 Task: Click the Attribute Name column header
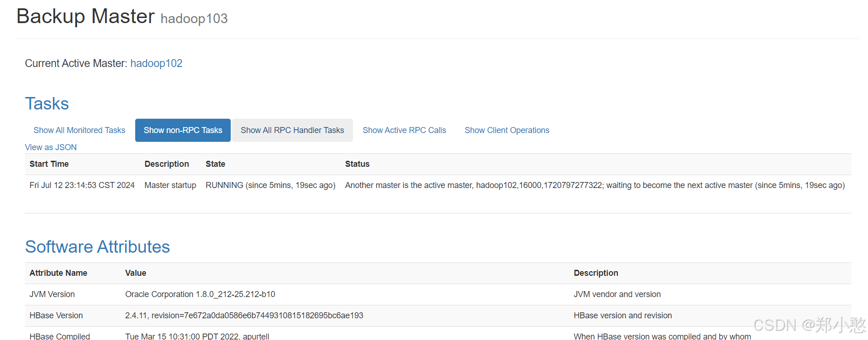58,273
